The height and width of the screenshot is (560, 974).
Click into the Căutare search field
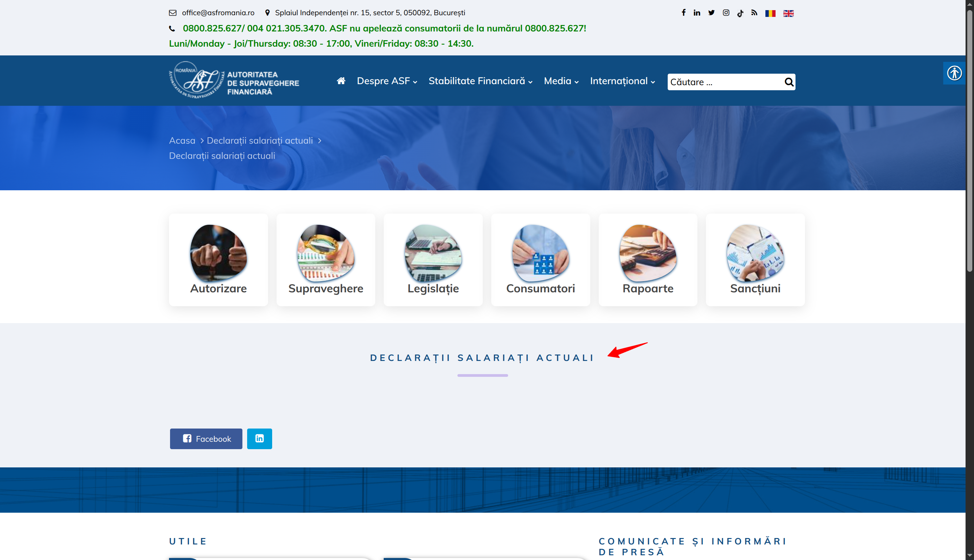point(723,82)
